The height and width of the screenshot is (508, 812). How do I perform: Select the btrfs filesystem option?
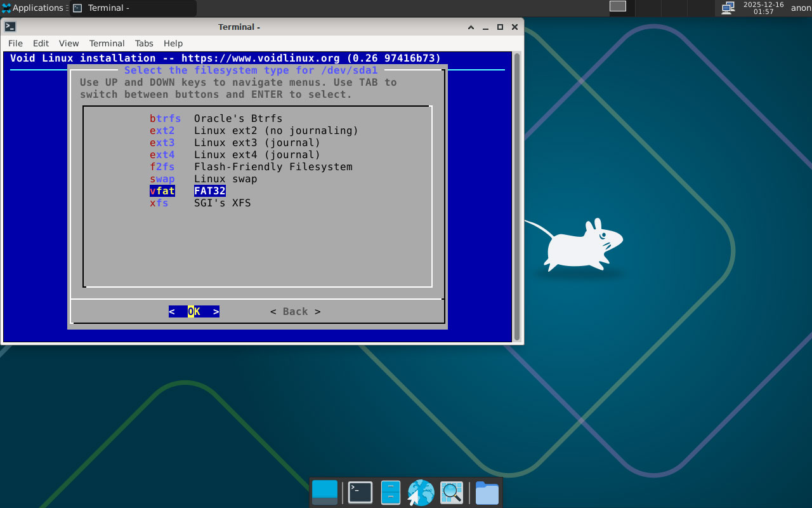click(216, 119)
